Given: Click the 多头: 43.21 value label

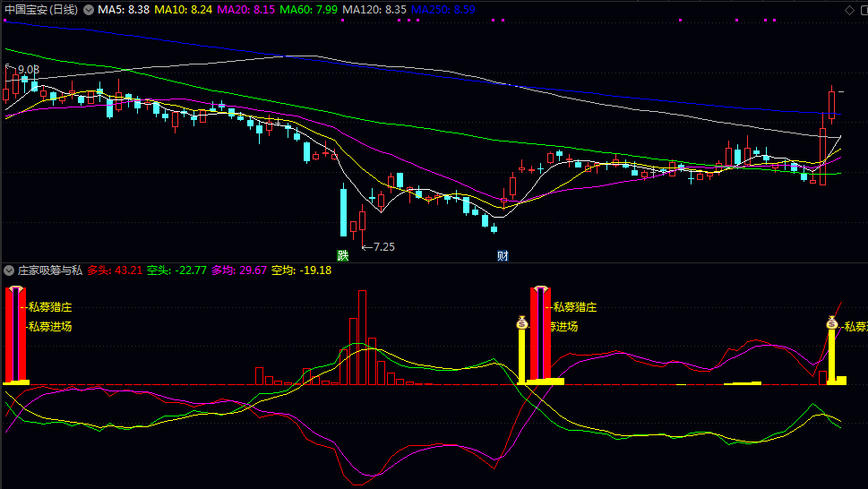Looking at the screenshot, I should click(x=115, y=270).
